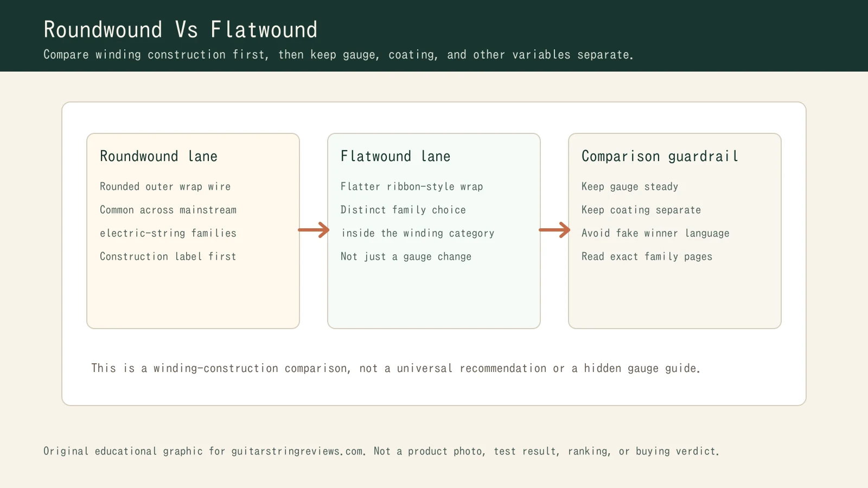This screenshot has width=868, height=488.
Task: Click the arrow pointing to Comparison guardrail
Action: pos(554,230)
